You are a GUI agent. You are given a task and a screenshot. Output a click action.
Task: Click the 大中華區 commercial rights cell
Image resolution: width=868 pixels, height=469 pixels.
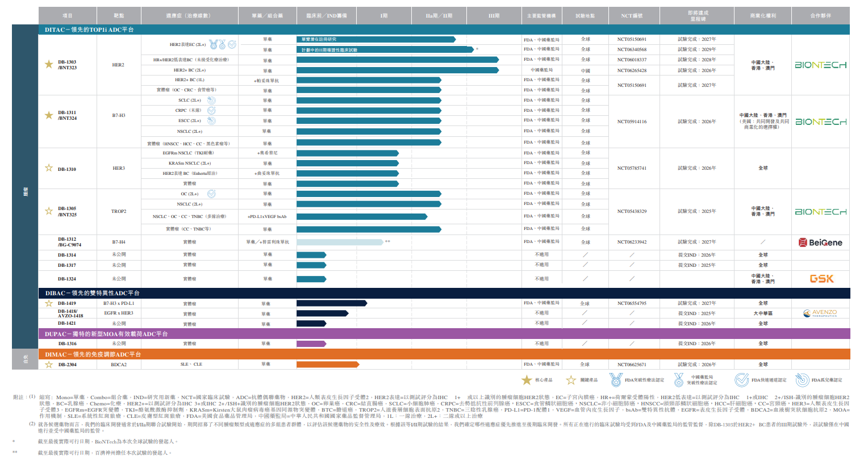click(x=763, y=313)
